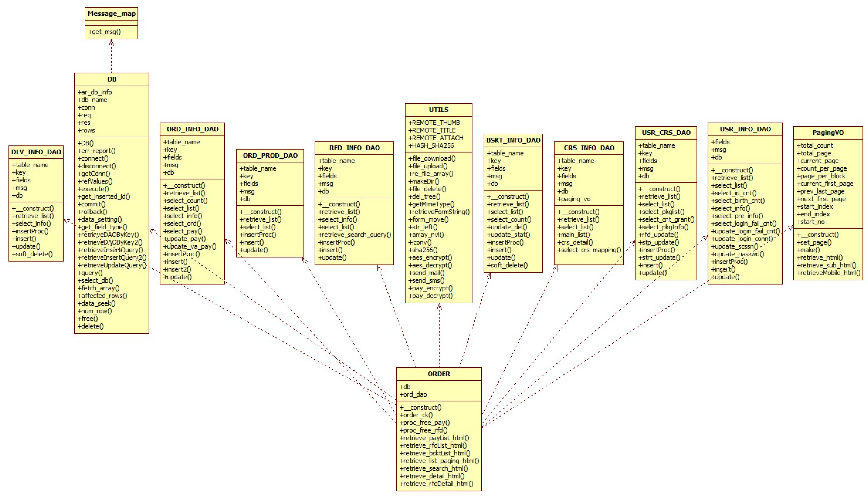This screenshot has width=868, height=497.
Task: Select +retrieve_list_paging_html() in ORDER
Action: [x=439, y=461]
